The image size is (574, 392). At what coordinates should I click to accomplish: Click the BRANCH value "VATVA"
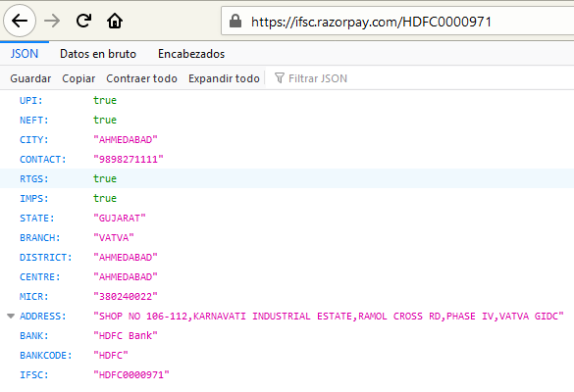pos(114,238)
